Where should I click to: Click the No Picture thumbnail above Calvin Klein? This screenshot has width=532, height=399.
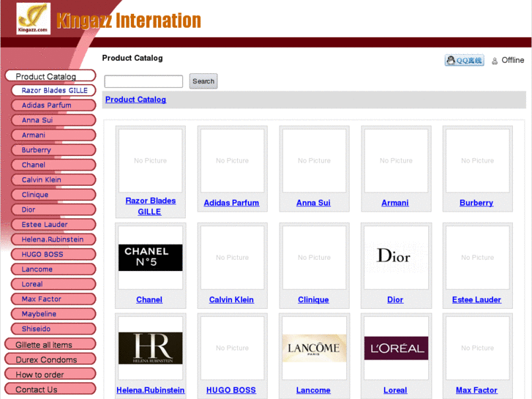(233, 258)
